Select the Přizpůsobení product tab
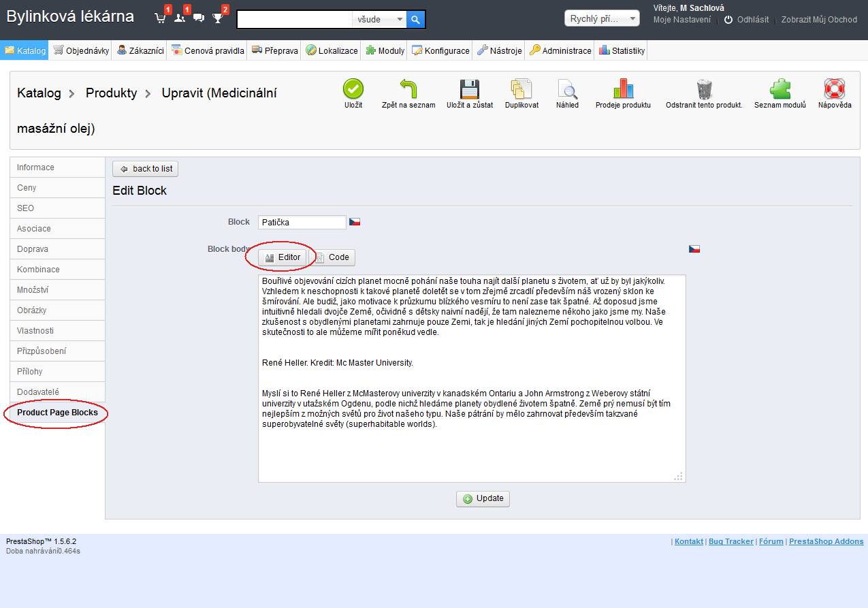The width and height of the screenshot is (868, 608). pyautogui.click(x=58, y=351)
